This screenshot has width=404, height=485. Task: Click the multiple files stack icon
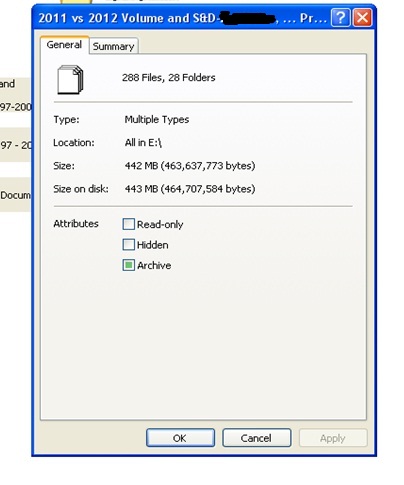click(70, 80)
